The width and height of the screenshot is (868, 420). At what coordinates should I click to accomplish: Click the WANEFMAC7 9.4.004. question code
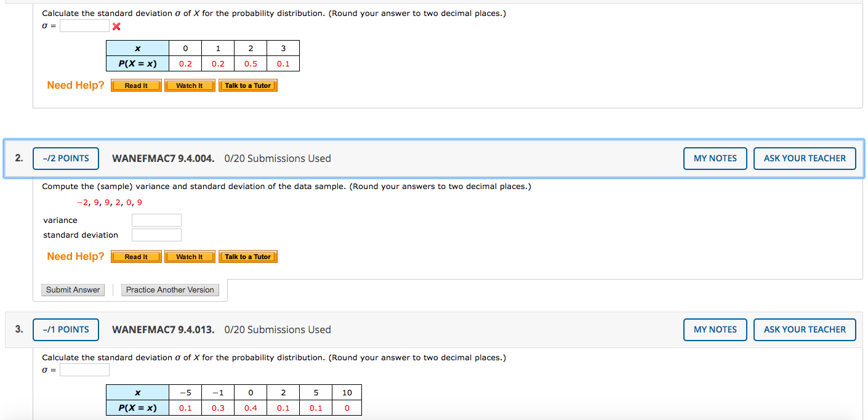(x=163, y=158)
